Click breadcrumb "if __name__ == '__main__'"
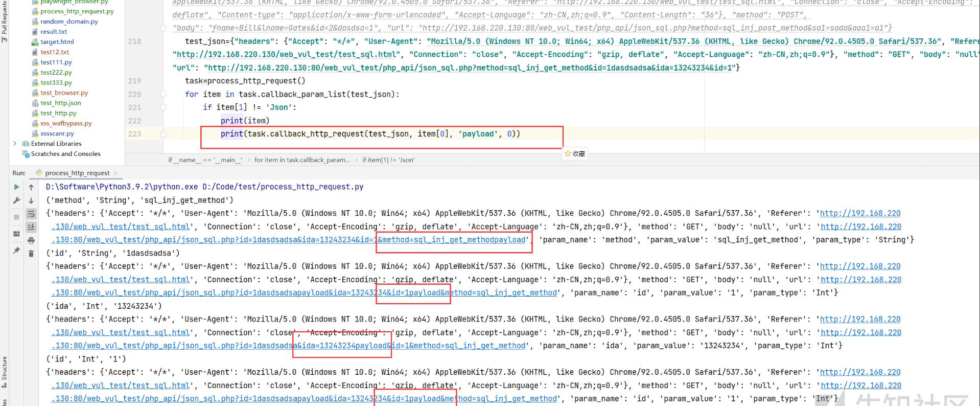 [205, 160]
